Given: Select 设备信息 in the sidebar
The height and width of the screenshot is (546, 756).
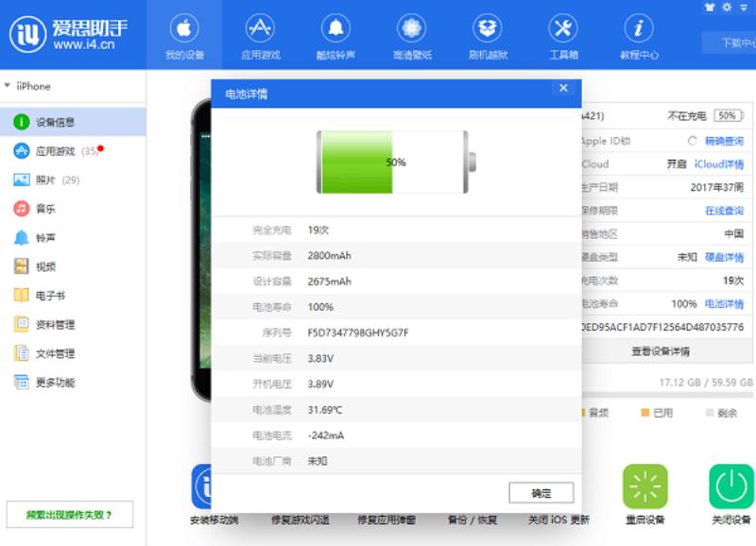Looking at the screenshot, I should [73, 122].
